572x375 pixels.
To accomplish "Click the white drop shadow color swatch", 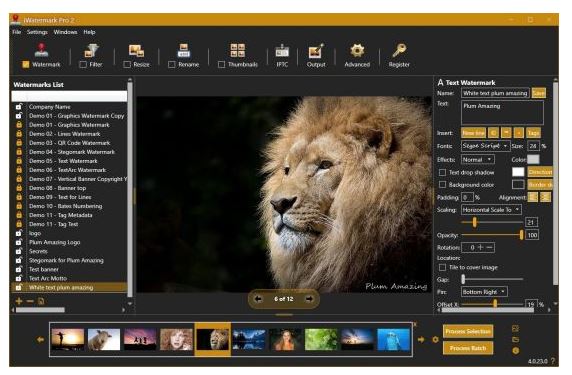I will pos(518,172).
